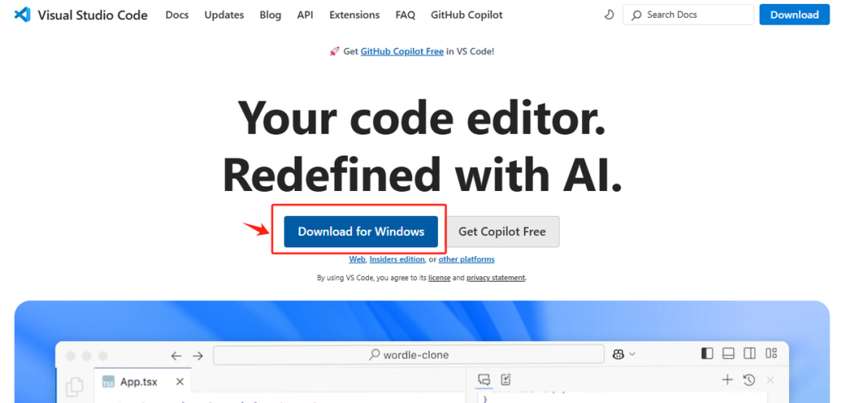Open the GitHub Copilot nav item
This screenshot has height=403, width=868.
(467, 15)
